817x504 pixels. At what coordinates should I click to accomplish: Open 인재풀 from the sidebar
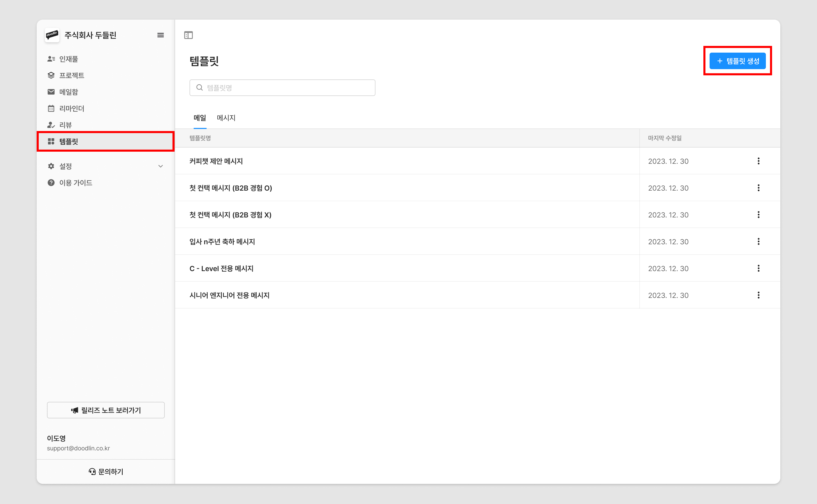68,59
